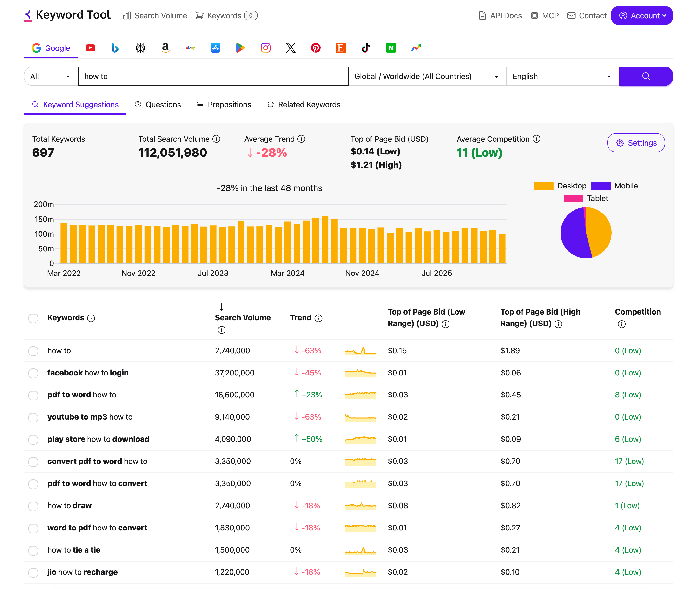Open the MCP link
The image size is (700, 589).
tap(545, 15)
